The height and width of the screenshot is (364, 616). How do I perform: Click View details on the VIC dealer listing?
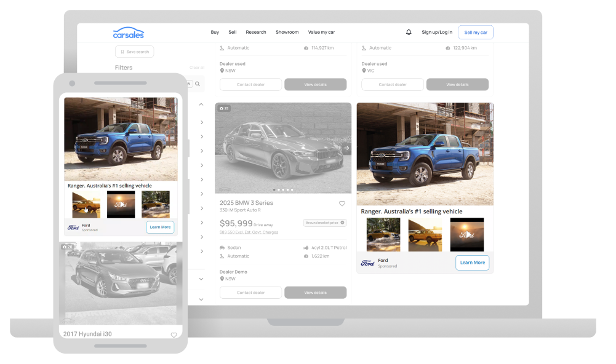457,84
